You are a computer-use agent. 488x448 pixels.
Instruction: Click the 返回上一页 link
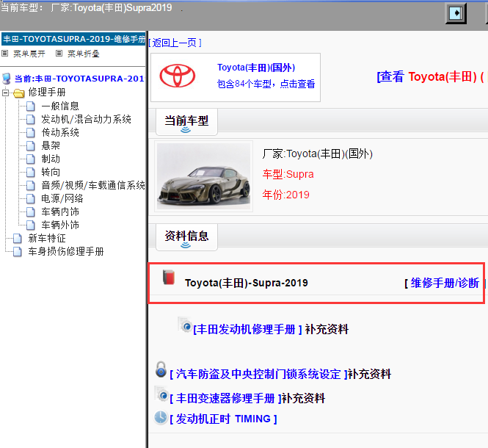click(175, 43)
